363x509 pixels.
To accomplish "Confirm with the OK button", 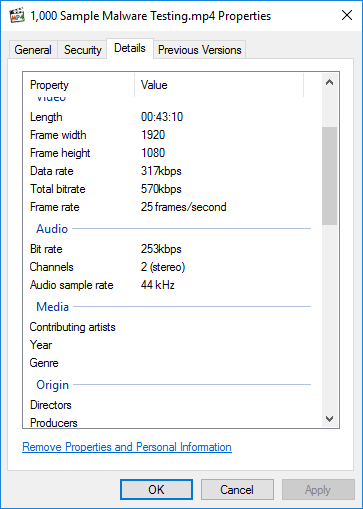I will [156, 490].
